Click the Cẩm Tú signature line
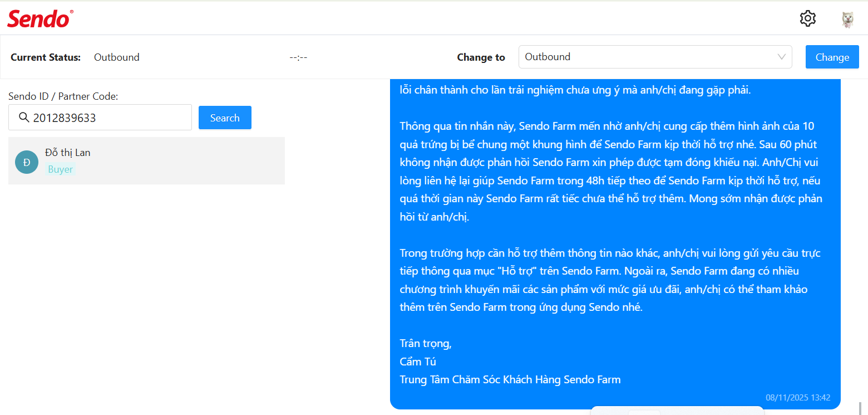 (x=418, y=362)
